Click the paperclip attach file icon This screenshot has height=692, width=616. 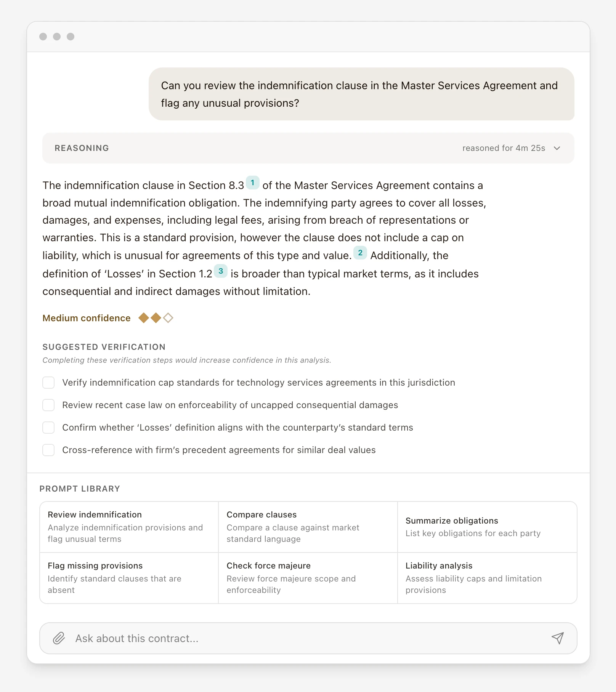[x=59, y=638]
